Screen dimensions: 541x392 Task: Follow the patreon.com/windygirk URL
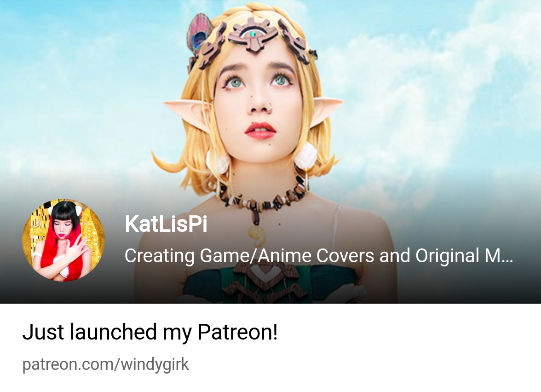[x=106, y=364]
